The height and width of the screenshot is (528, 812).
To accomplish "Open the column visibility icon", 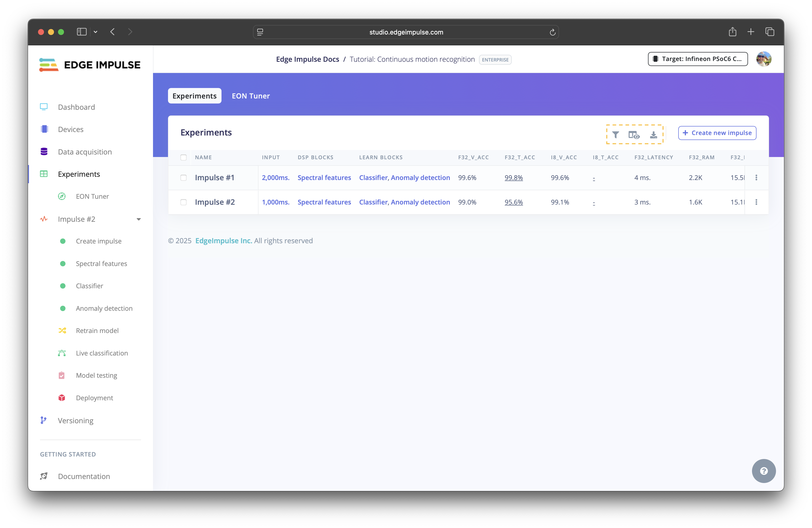I will pyautogui.click(x=634, y=135).
